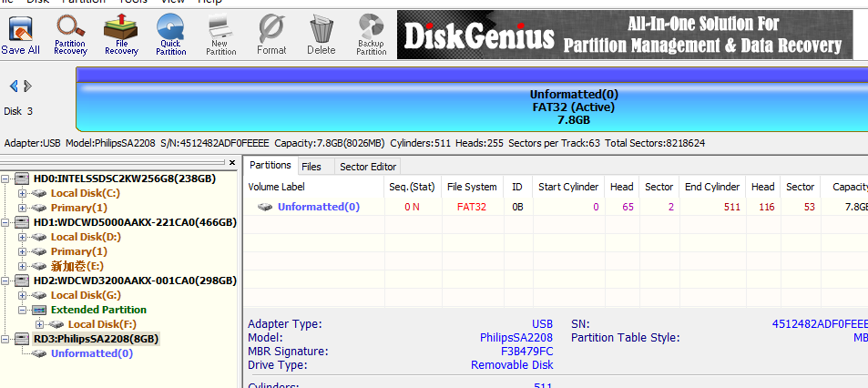This screenshot has height=388, width=868.
Task: Expand Local Disk(F:) node
Action: [x=39, y=324]
